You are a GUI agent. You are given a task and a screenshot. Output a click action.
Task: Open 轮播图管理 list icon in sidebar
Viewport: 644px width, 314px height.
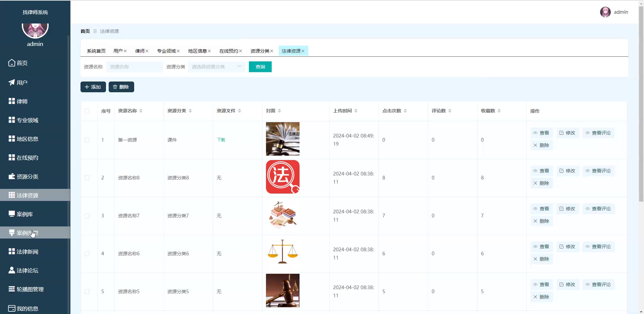(12, 289)
